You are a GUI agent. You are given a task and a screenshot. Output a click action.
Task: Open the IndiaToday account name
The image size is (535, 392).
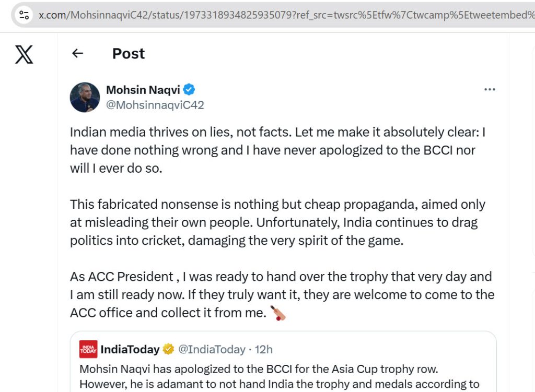tap(130, 349)
